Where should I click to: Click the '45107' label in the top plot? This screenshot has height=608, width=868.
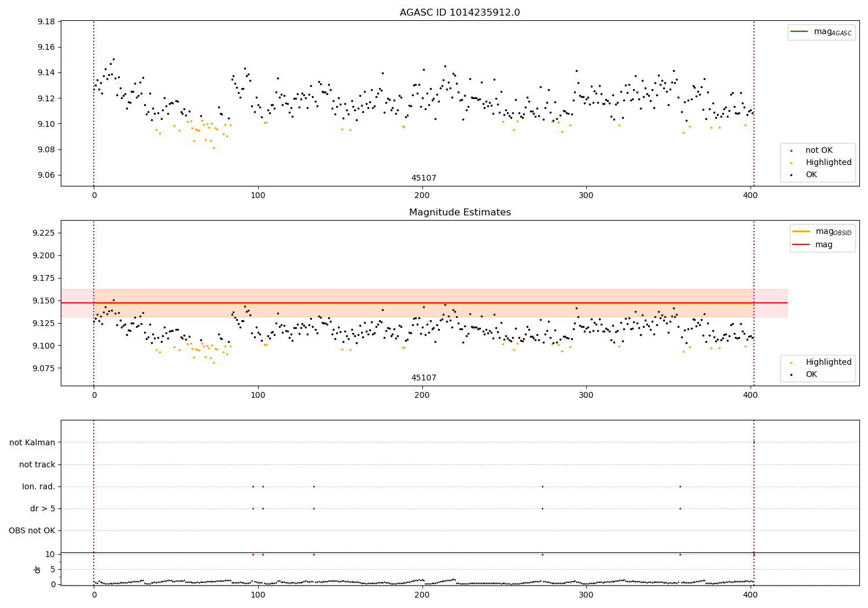424,178
